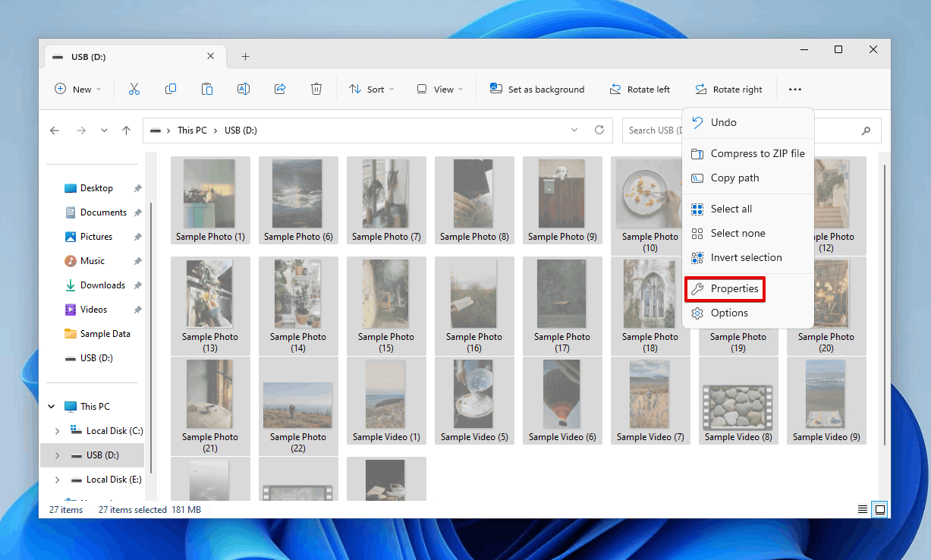Switch to large thumbnails view icon

880,509
